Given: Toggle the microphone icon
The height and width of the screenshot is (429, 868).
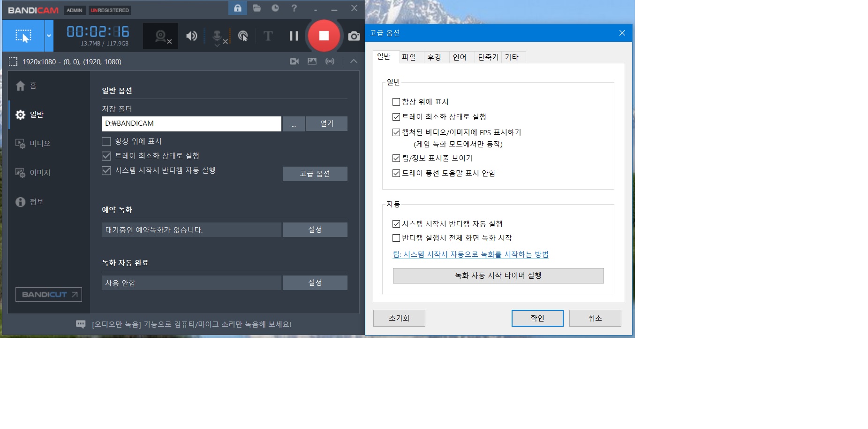Looking at the screenshot, I should 218,37.
